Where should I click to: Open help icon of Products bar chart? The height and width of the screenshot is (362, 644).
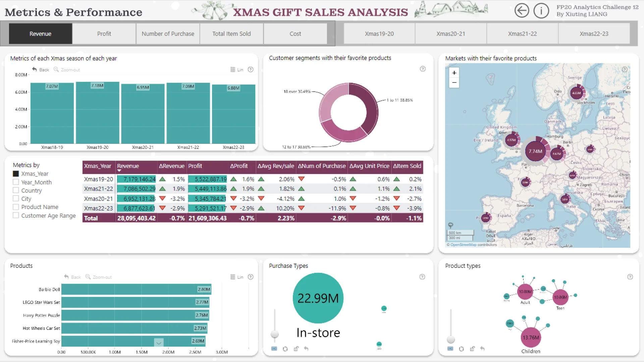pos(251,277)
